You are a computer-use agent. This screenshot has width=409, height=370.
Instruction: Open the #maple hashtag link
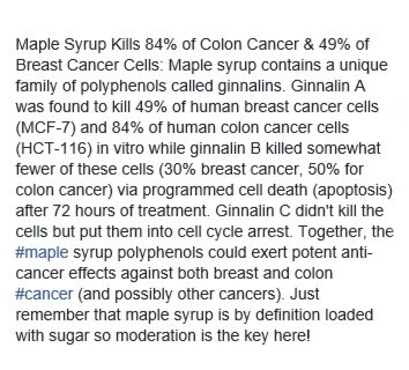coord(42,253)
